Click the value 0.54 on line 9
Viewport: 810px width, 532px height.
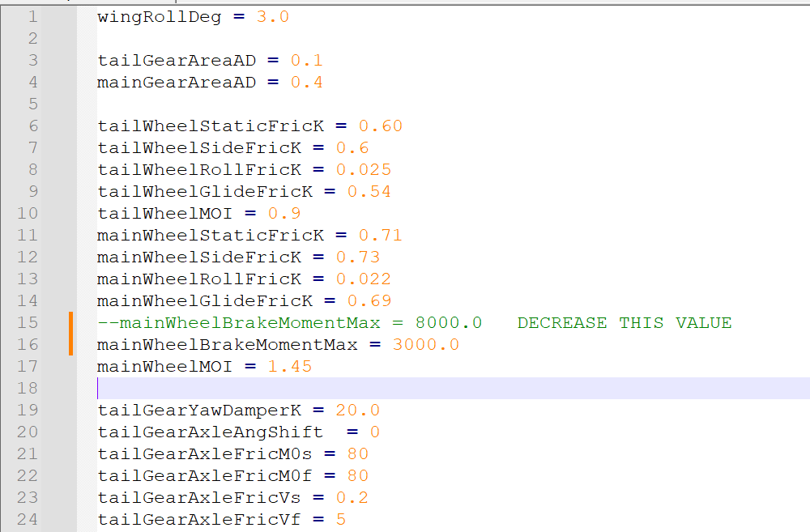pos(369,192)
